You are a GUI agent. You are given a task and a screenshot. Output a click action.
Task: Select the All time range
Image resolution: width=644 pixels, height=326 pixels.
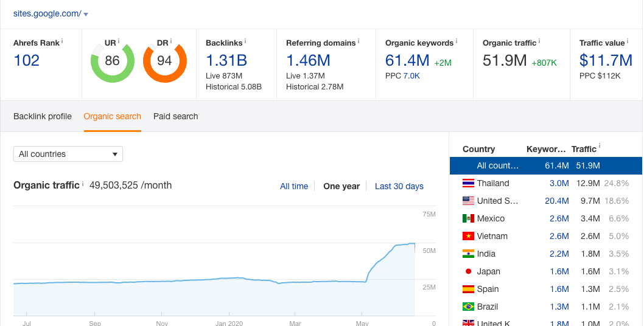294,186
